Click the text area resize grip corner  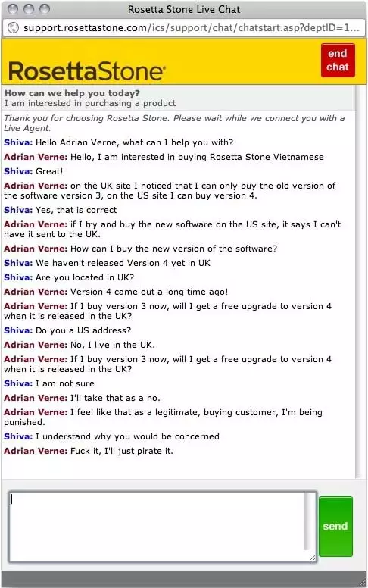[312, 558]
